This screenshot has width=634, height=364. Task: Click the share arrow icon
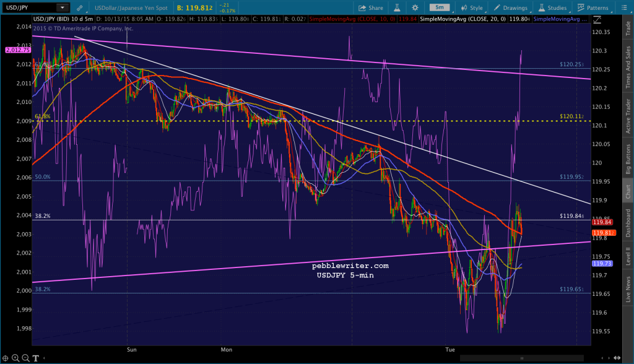(x=362, y=7)
